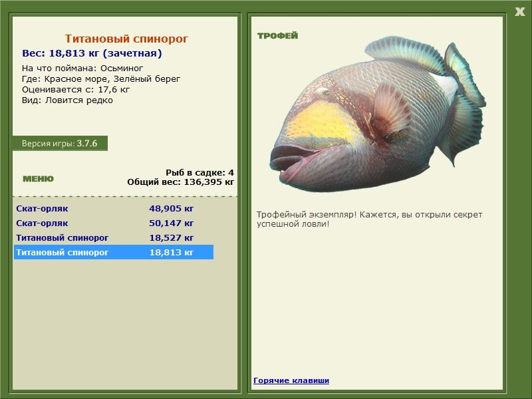Screen dimensions: 532x399
Task: Click the ТРОФЕЙ label above the fish
Action: (x=277, y=36)
